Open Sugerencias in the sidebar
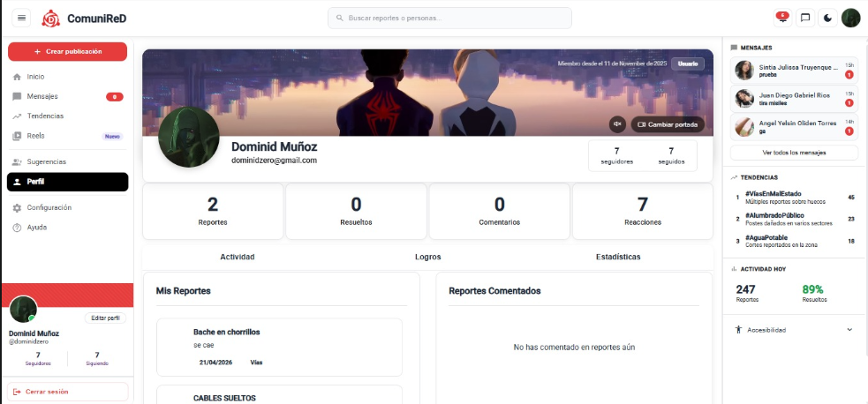This screenshot has height=404, width=868. pos(67,162)
